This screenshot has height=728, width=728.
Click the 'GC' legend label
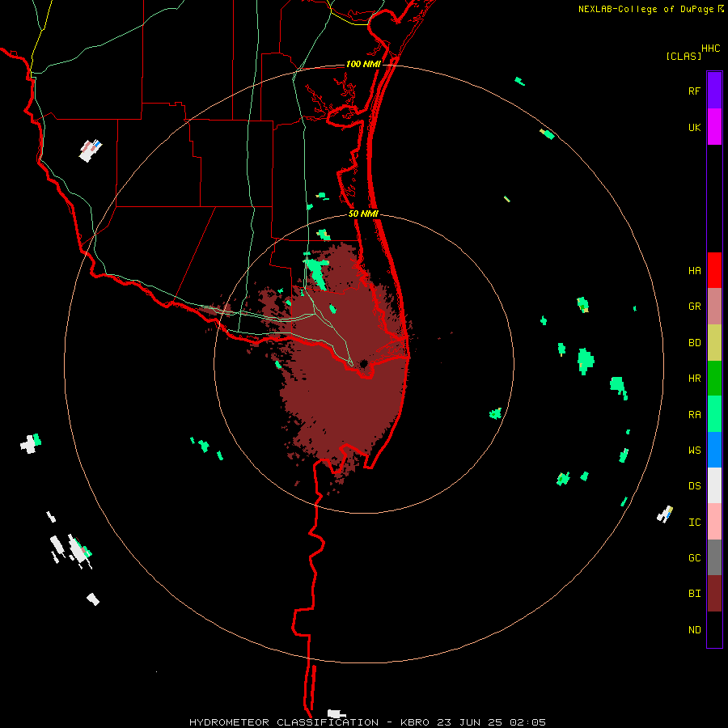(694, 558)
